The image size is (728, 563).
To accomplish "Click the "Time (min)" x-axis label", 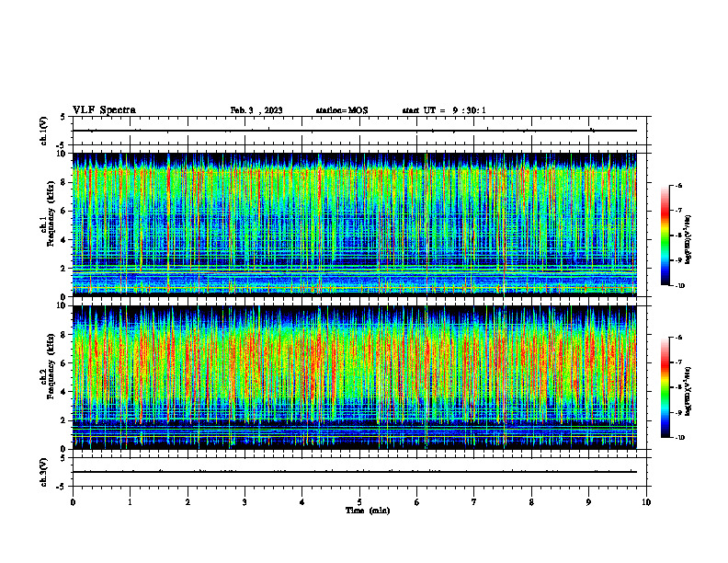I will tap(368, 511).
